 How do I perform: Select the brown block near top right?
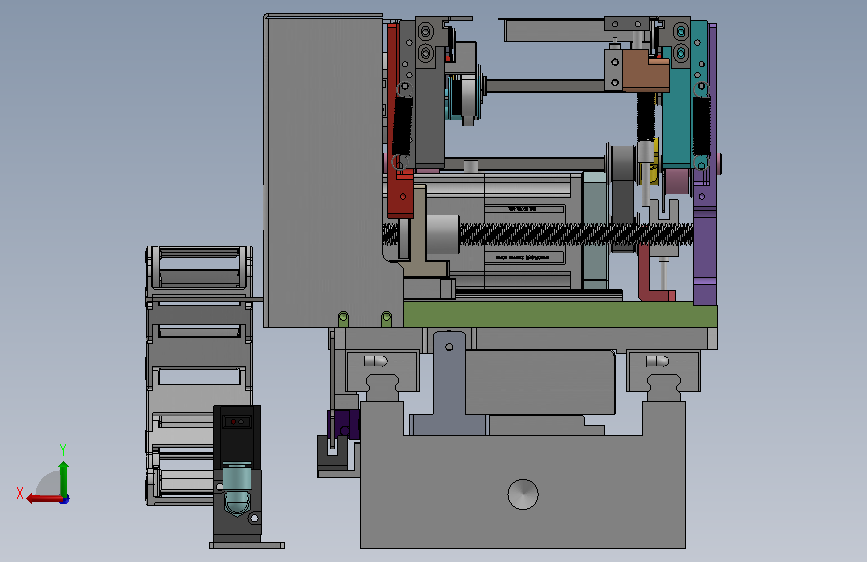click(x=646, y=70)
